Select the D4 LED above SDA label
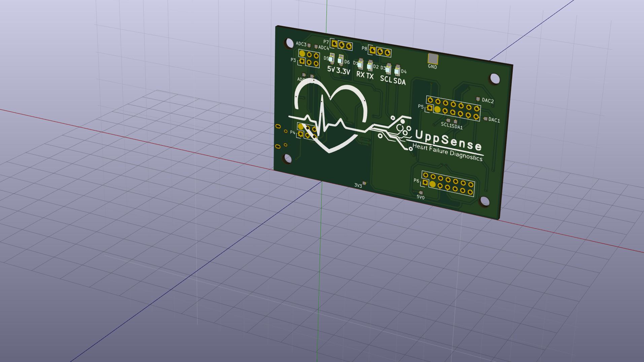The height and width of the screenshot is (362, 644). 397,70
